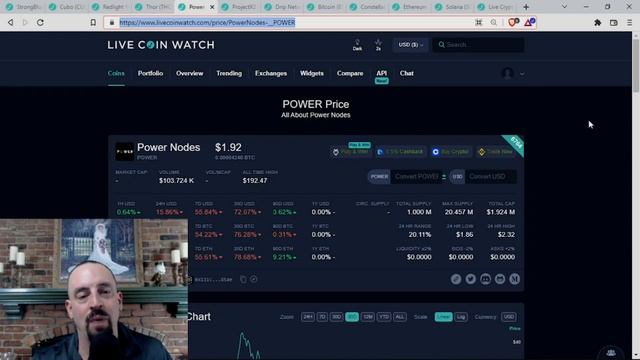Click the page vertical scrollbar thumb
The height and width of the screenshot is (360, 640).
(636, 65)
